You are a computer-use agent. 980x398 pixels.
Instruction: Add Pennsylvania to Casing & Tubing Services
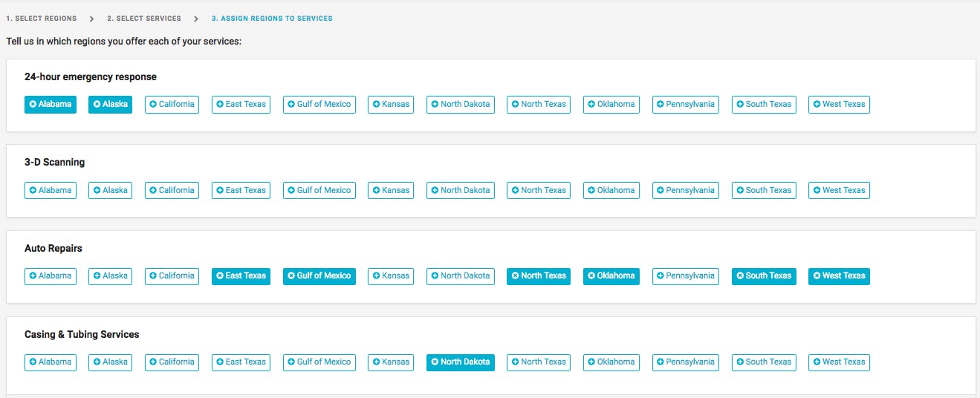(685, 362)
